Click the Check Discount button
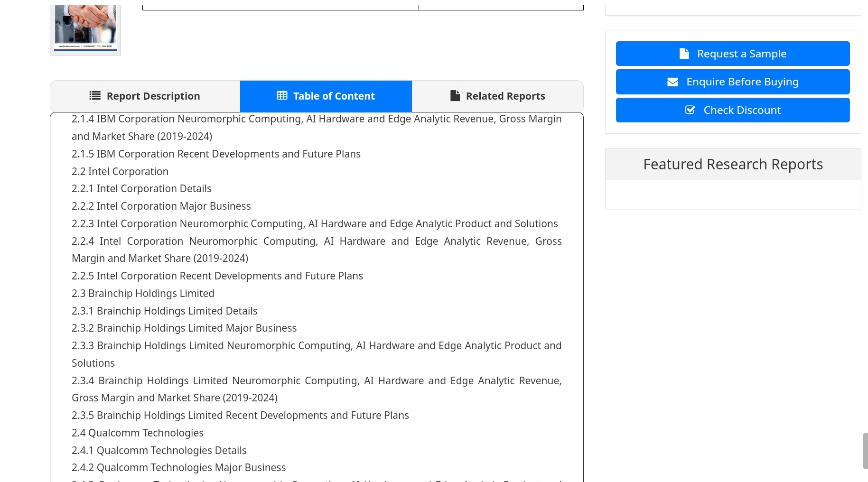 coord(733,110)
